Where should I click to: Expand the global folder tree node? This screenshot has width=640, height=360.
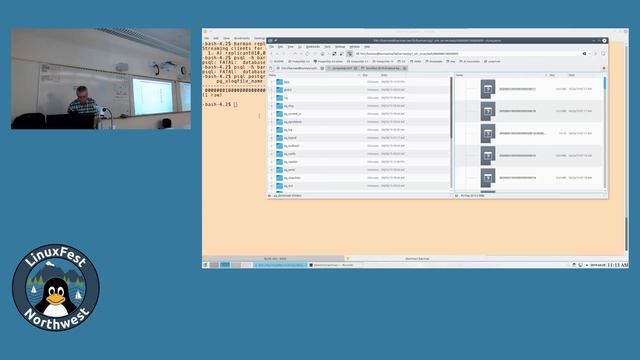[x=272, y=90]
